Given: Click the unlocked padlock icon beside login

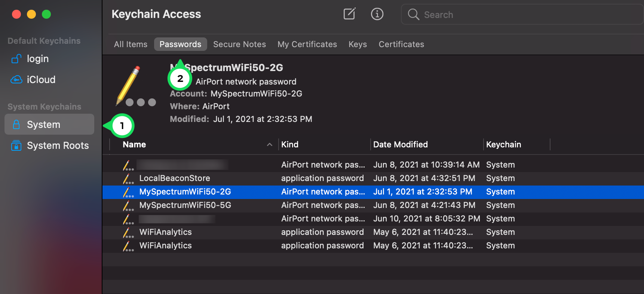Looking at the screenshot, I should tap(16, 59).
